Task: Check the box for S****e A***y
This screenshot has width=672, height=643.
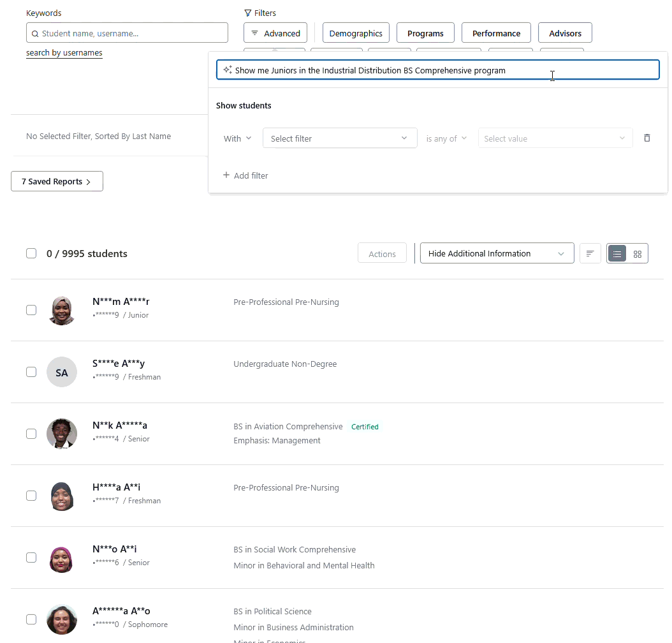Action: point(31,372)
